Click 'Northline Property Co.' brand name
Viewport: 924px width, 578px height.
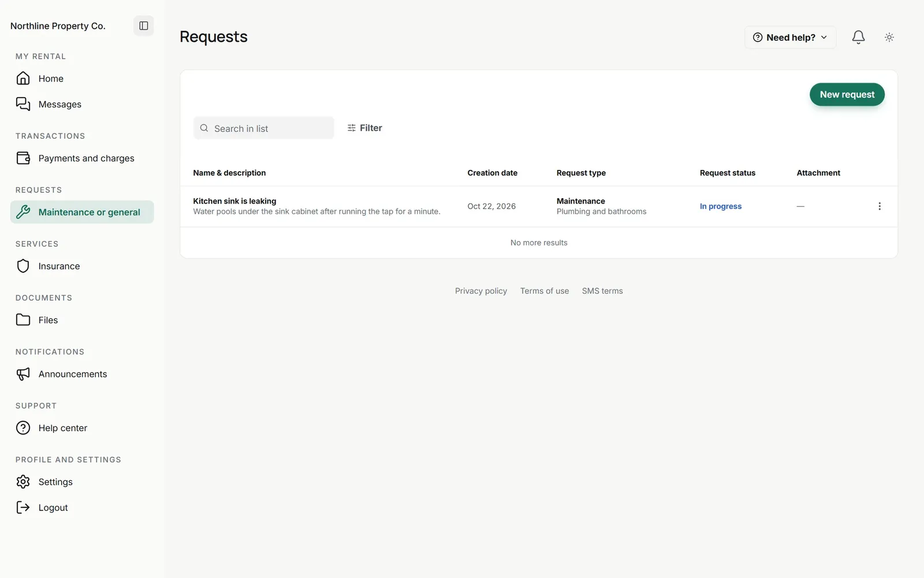point(58,26)
